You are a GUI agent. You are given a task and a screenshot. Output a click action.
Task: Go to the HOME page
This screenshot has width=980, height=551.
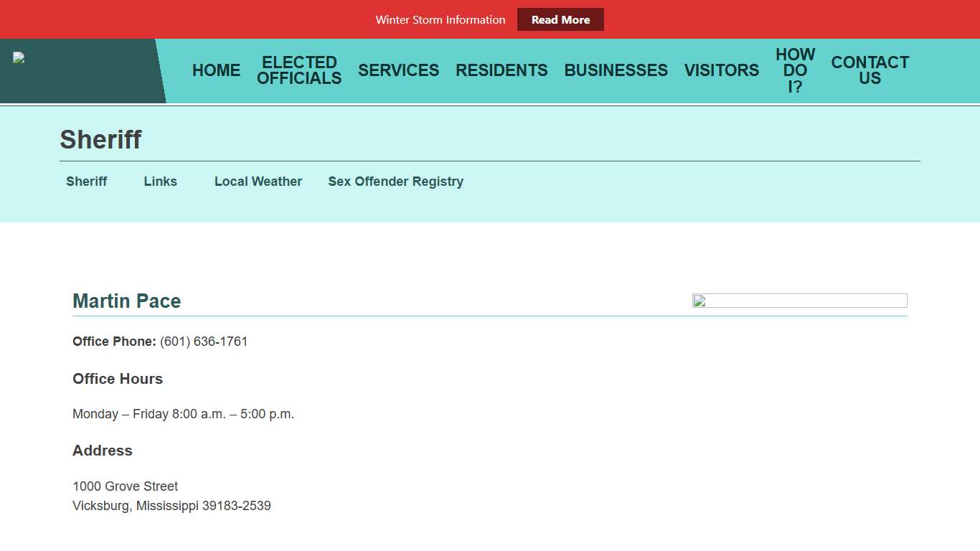click(x=216, y=70)
